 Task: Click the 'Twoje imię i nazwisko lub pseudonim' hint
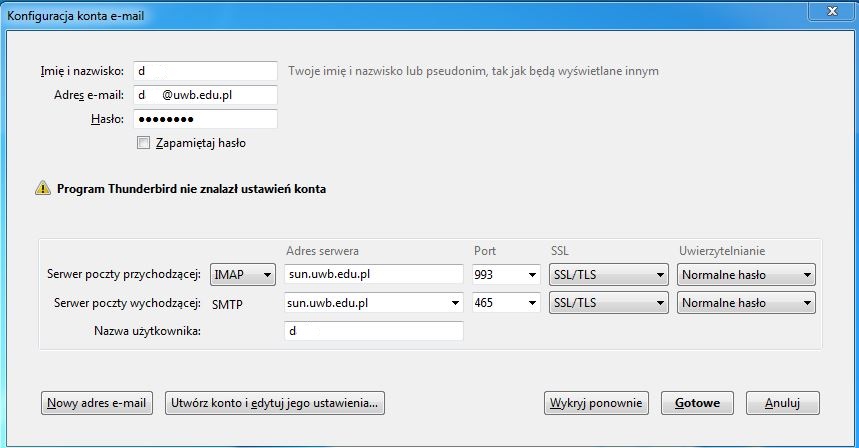click(x=473, y=71)
